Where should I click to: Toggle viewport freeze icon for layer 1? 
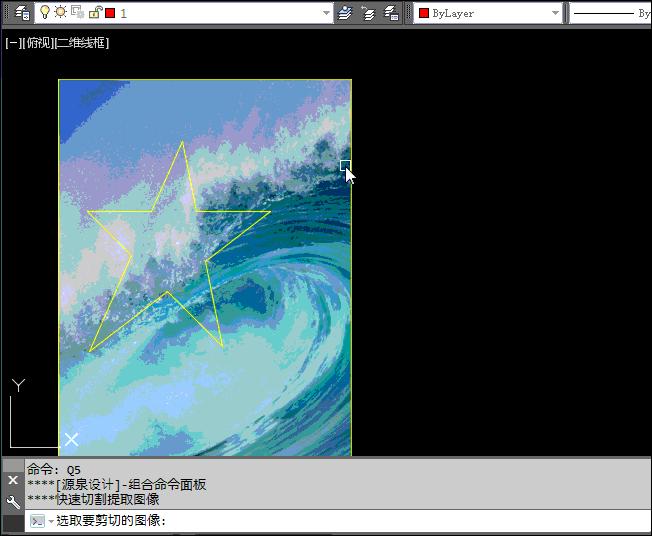(x=77, y=12)
